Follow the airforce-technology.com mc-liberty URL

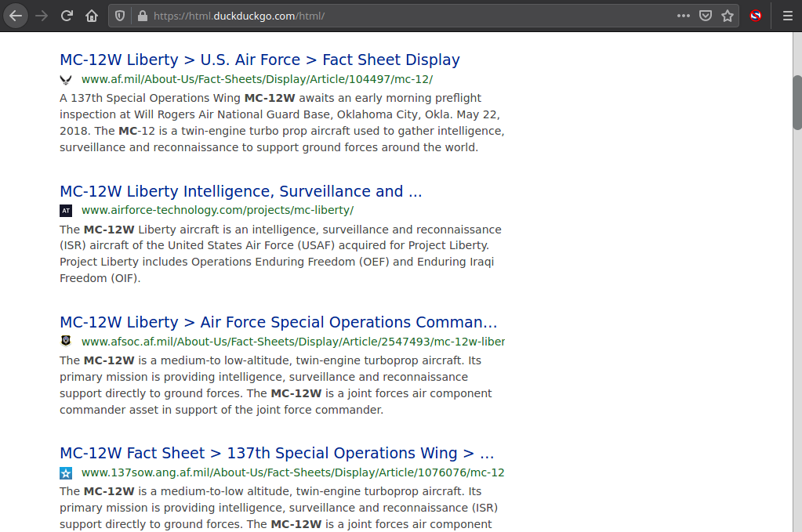[217, 210]
